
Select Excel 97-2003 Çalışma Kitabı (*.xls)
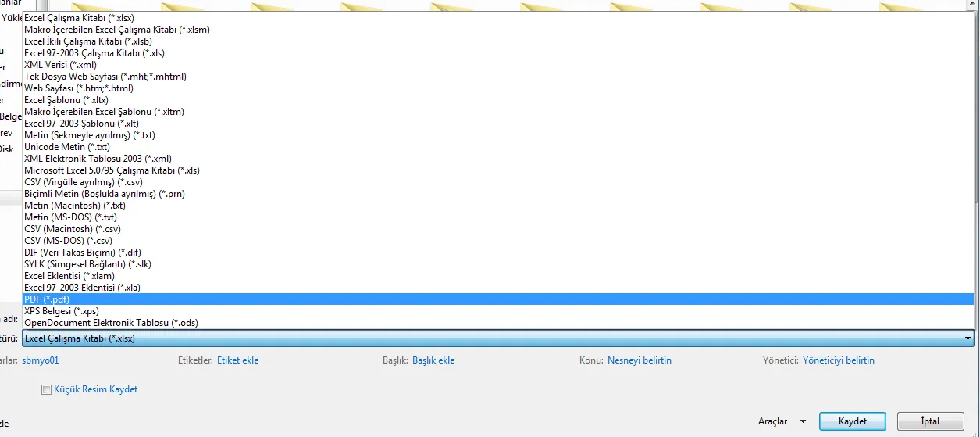click(x=94, y=53)
